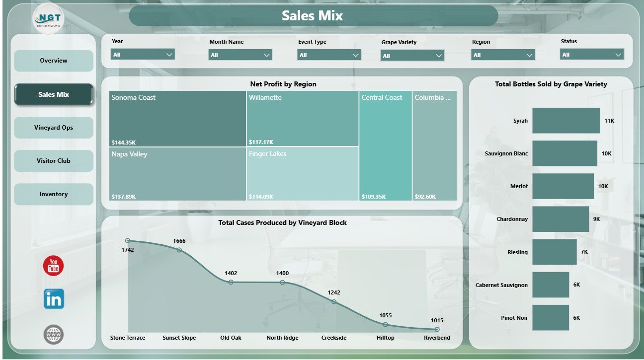644x360 pixels.
Task: Click the $117.17K profit value
Action: tap(261, 142)
